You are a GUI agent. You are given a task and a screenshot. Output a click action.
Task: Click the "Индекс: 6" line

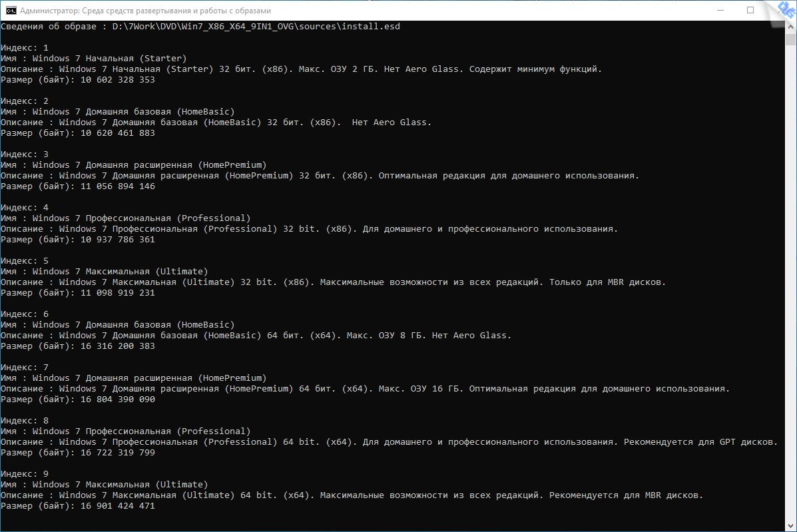[x=25, y=314]
